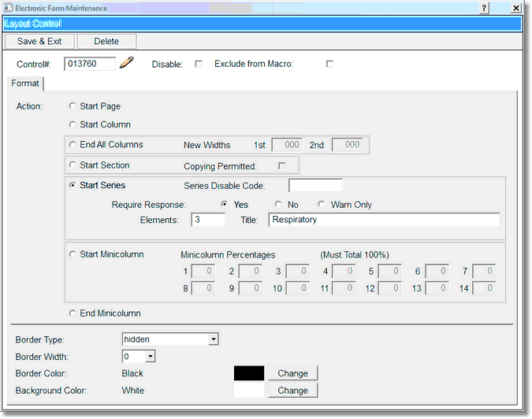Viewport: 532px width, 419px height.
Task: Click Change for Background Color
Action: click(x=293, y=390)
